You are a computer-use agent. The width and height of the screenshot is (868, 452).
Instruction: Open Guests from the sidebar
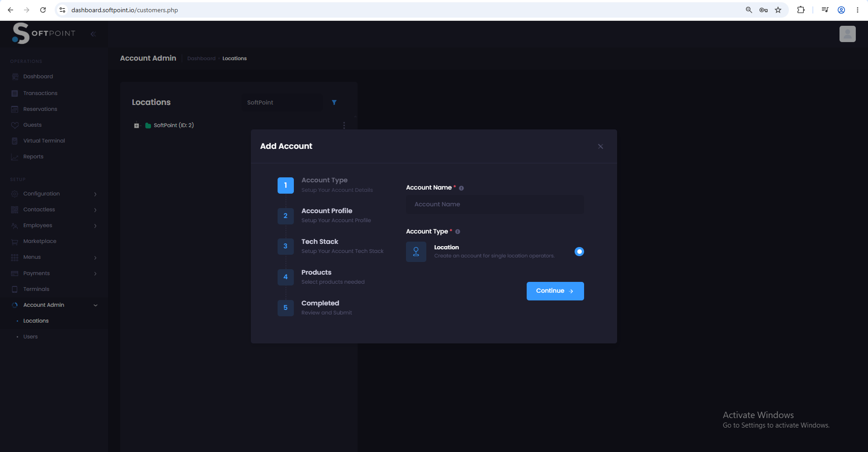(x=32, y=125)
